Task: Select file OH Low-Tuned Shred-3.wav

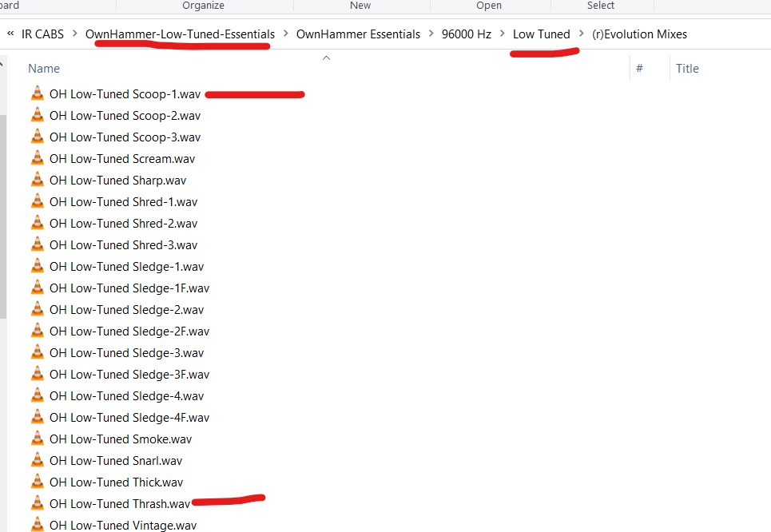Action: 123,245
